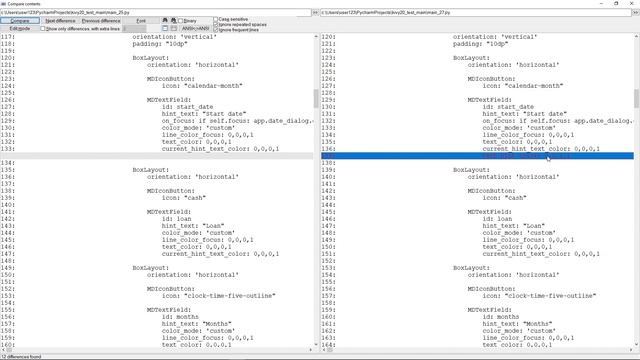Switch to Edit mode
The width and height of the screenshot is (640, 360).
(x=20, y=29)
